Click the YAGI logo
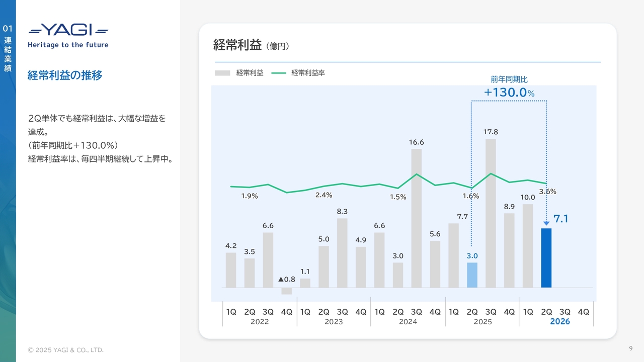Image resolution: width=644 pixels, height=362 pixels. pyautogui.click(x=68, y=30)
